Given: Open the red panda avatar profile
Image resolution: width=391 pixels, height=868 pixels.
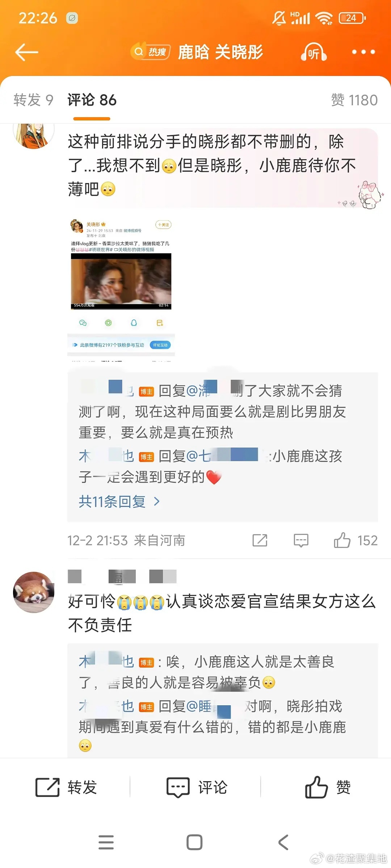Looking at the screenshot, I should coord(33,592).
